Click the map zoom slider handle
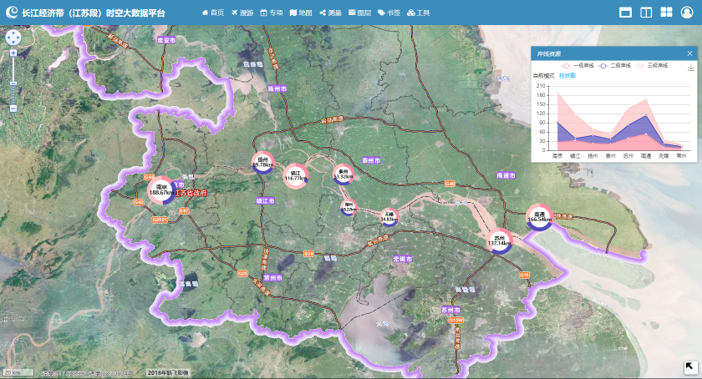Screen dimensions: 702x379 [x=13, y=84]
